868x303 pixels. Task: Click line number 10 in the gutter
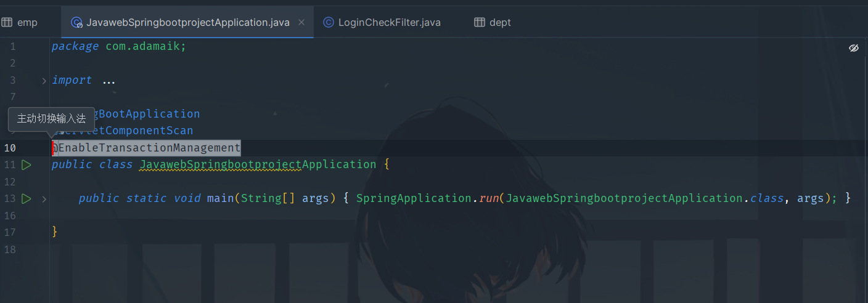tap(10, 148)
